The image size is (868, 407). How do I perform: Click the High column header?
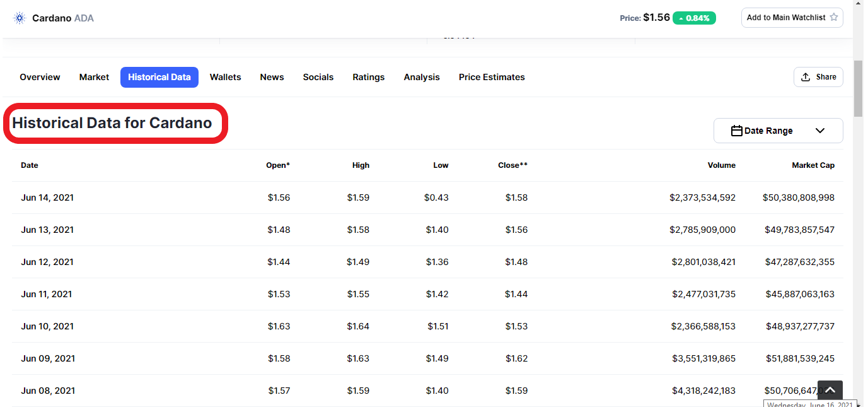click(361, 165)
